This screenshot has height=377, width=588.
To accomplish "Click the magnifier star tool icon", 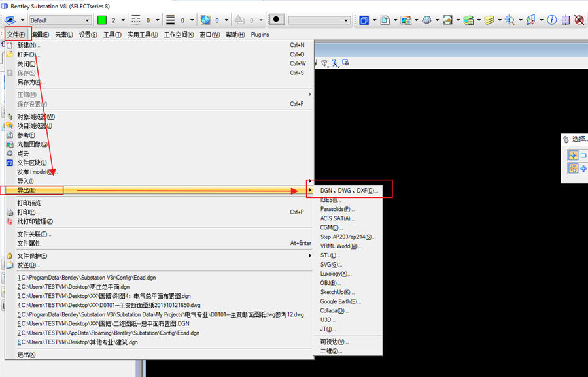I will pyautogui.click(x=510, y=20).
